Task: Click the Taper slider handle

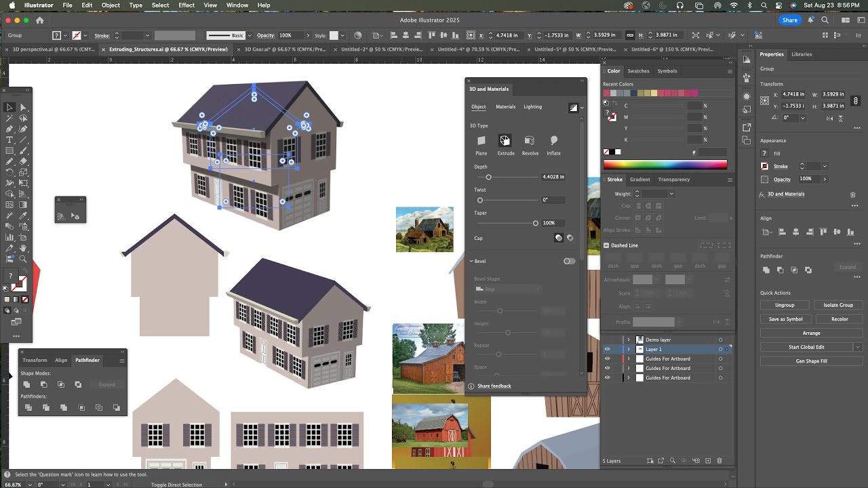Action: (x=536, y=223)
